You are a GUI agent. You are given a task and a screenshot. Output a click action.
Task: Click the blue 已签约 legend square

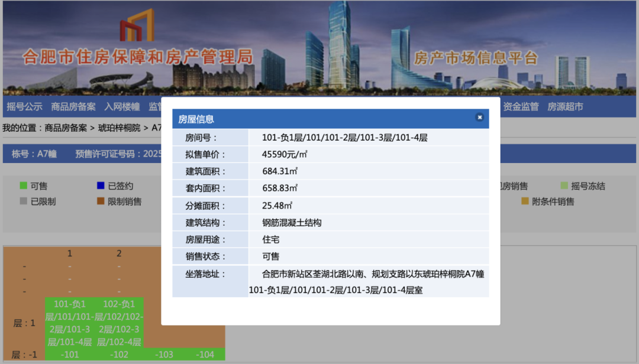pyautogui.click(x=101, y=186)
